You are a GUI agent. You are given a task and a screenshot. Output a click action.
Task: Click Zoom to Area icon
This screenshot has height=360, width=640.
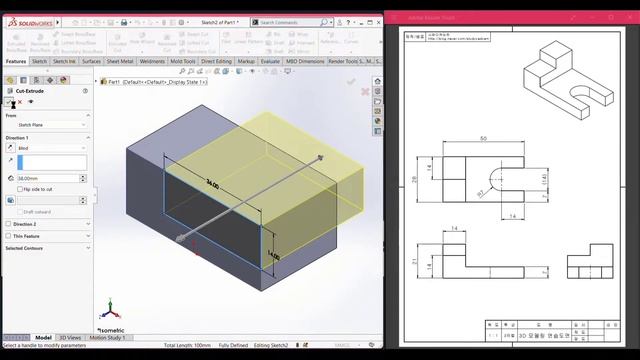tap(191, 71)
